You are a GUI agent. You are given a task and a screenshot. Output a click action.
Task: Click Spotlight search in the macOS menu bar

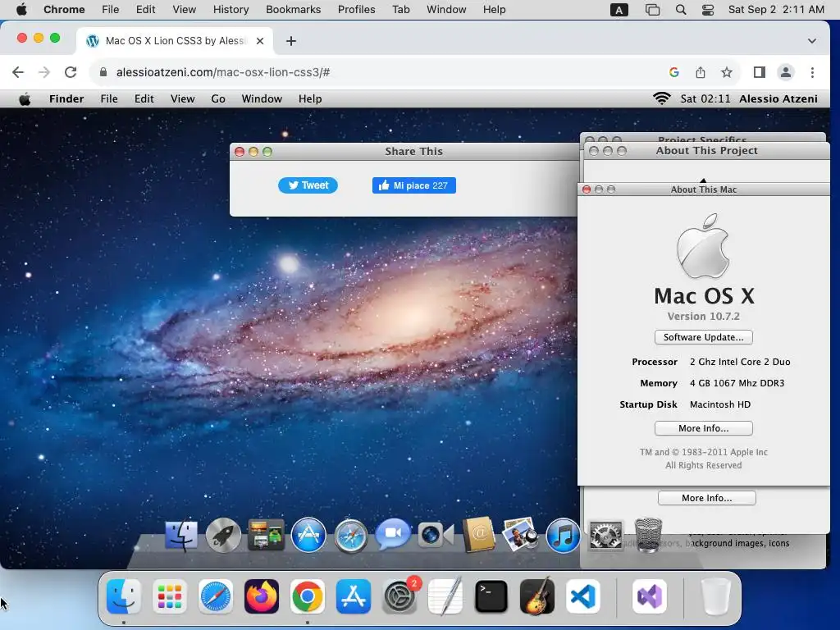(x=680, y=10)
